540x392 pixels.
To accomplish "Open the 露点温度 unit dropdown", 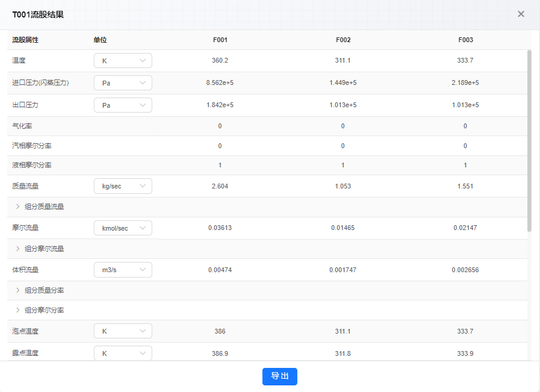I will pyautogui.click(x=123, y=353).
